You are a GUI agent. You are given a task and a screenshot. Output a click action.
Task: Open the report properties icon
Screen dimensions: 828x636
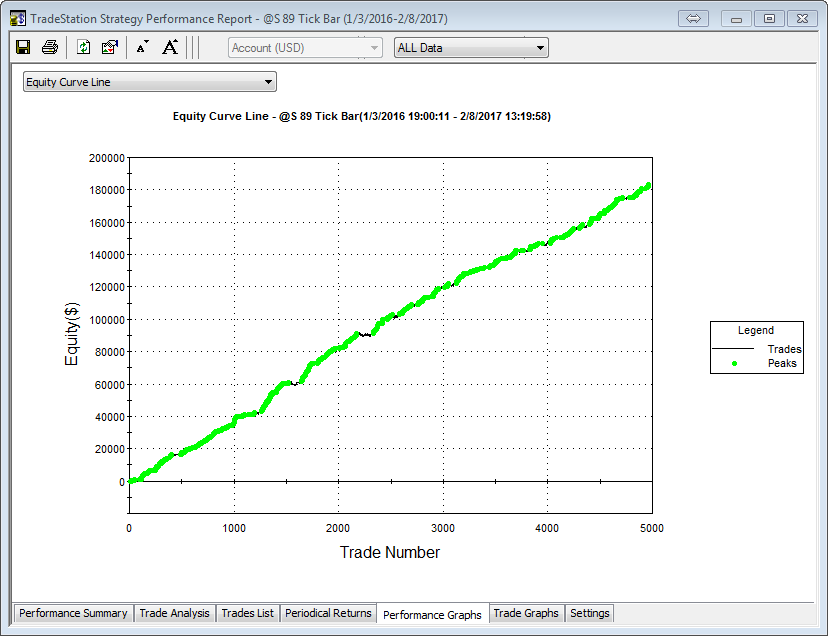(110, 47)
